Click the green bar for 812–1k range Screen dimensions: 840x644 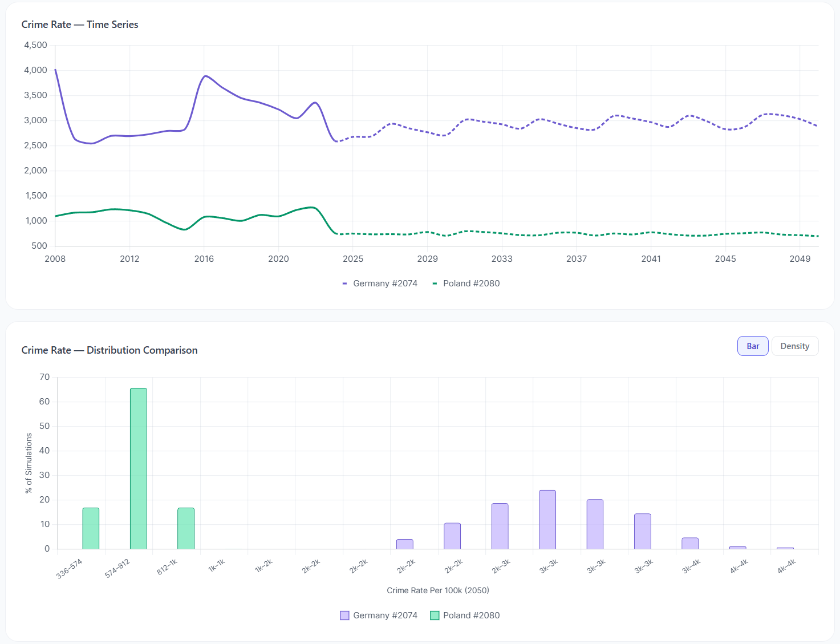point(186,528)
